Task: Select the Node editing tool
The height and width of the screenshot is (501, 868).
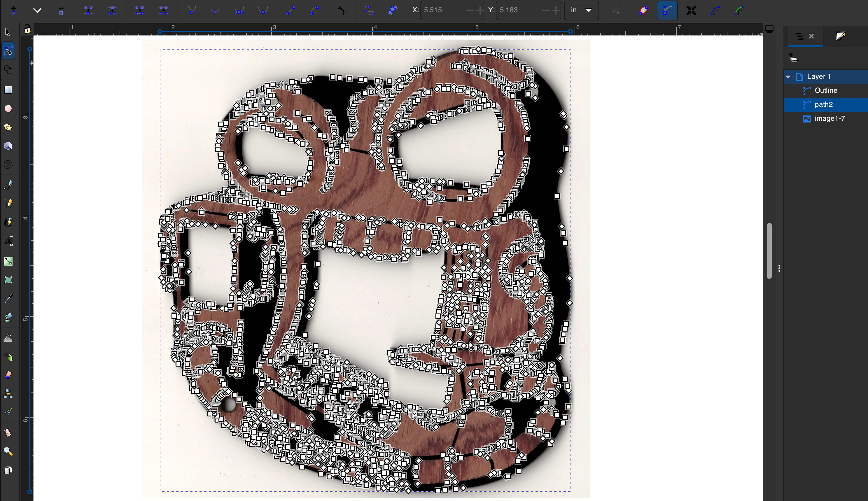Action: [x=8, y=50]
